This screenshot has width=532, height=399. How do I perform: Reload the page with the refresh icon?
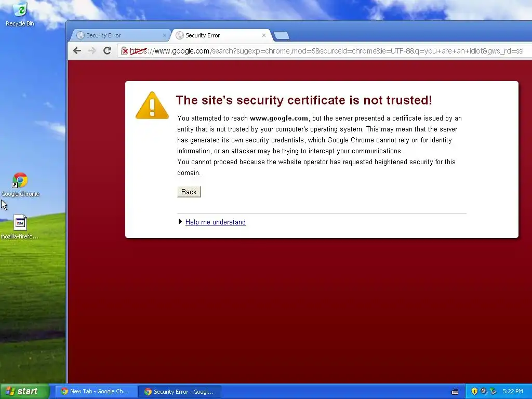(x=107, y=51)
